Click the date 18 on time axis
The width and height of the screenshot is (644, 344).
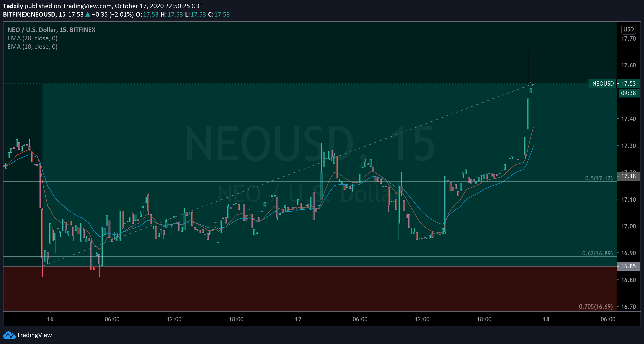[x=546, y=319]
